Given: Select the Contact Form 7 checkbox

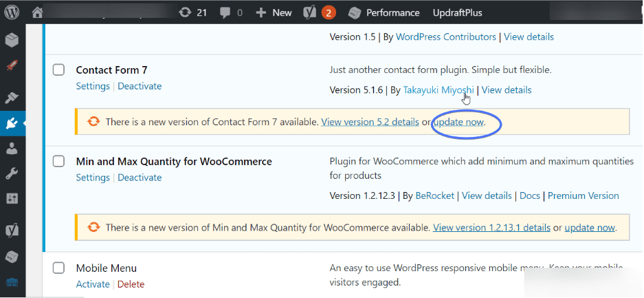Looking at the screenshot, I should (58, 70).
